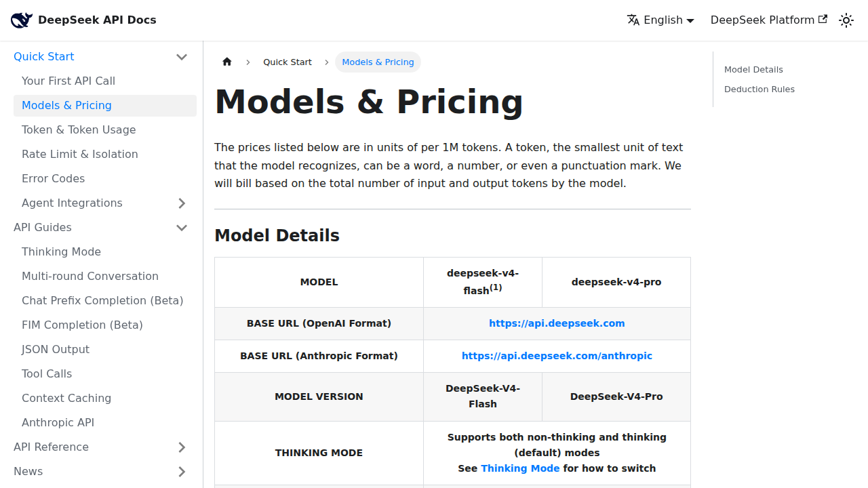Expand the API Reference sidebar chevron

pyautogui.click(x=182, y=447)
